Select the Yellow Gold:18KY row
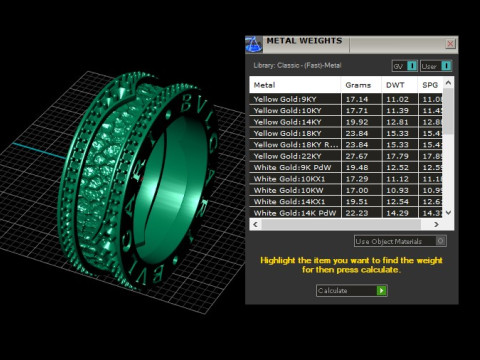The height and width of the screenshot is (360, 480). click(346, 133)
